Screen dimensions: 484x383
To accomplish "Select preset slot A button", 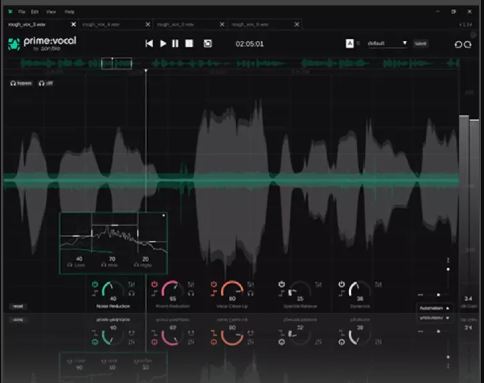I will [x=350, y=43].
